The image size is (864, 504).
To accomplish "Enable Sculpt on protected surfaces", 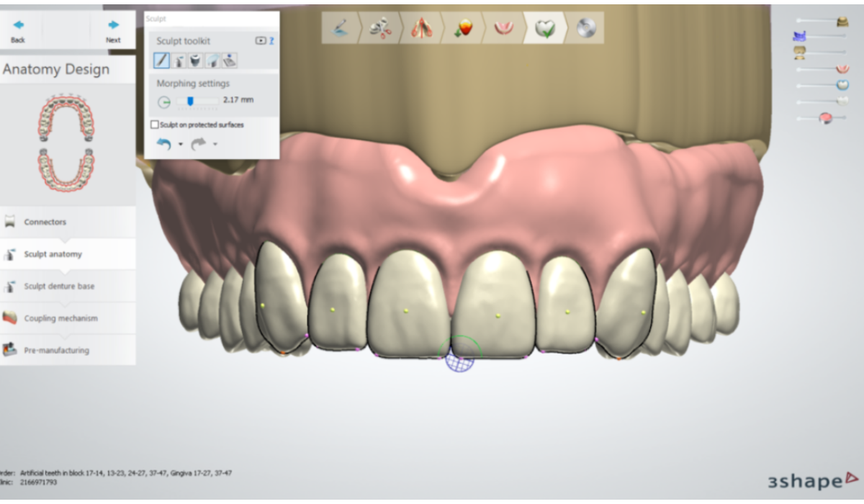I will point(154,125).
